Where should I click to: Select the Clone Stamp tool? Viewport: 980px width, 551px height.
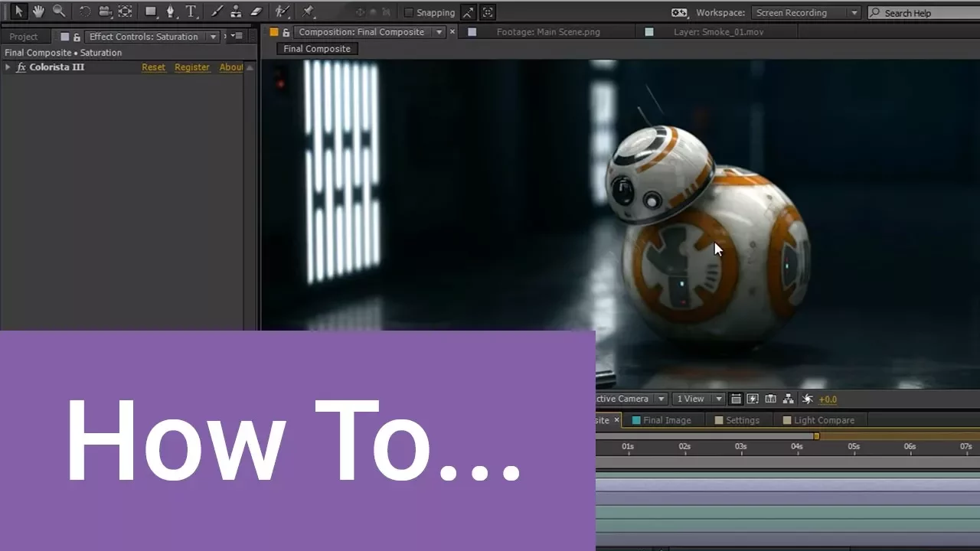coord(237,11)
